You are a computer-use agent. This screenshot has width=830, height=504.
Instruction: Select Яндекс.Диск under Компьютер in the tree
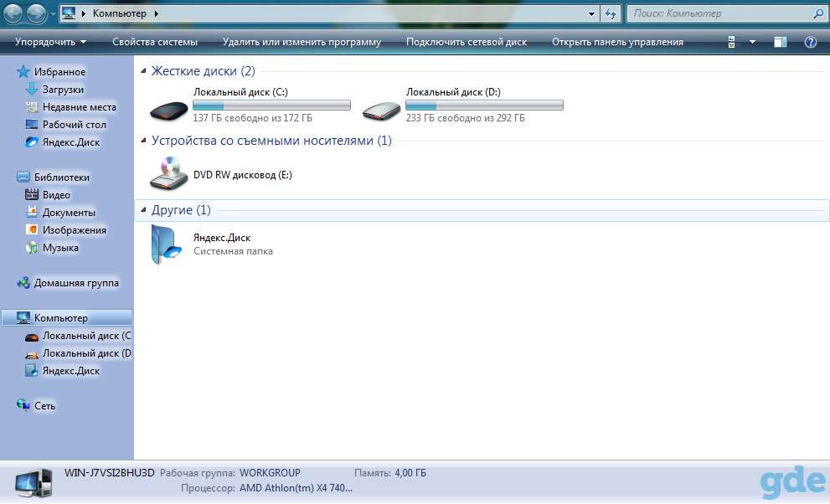[x=63, y=370]
